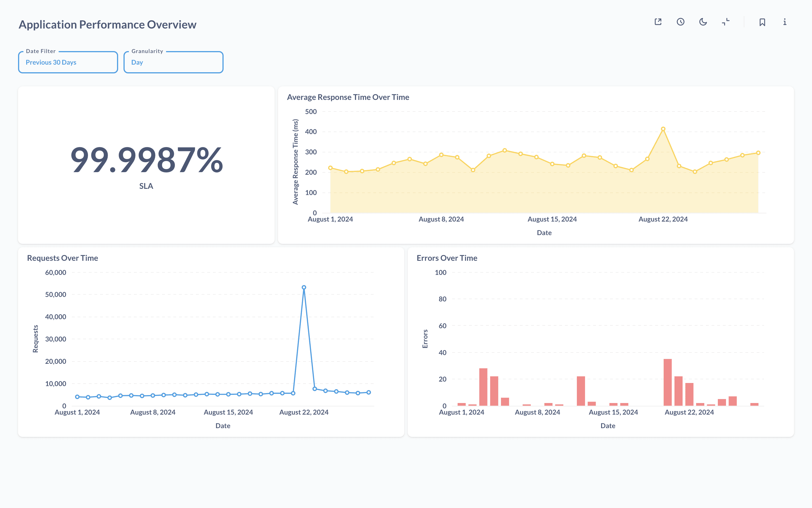Exit fullscreen with the collapse arrows icon
This screenshot has width=812, height=508.
[725, 22]
